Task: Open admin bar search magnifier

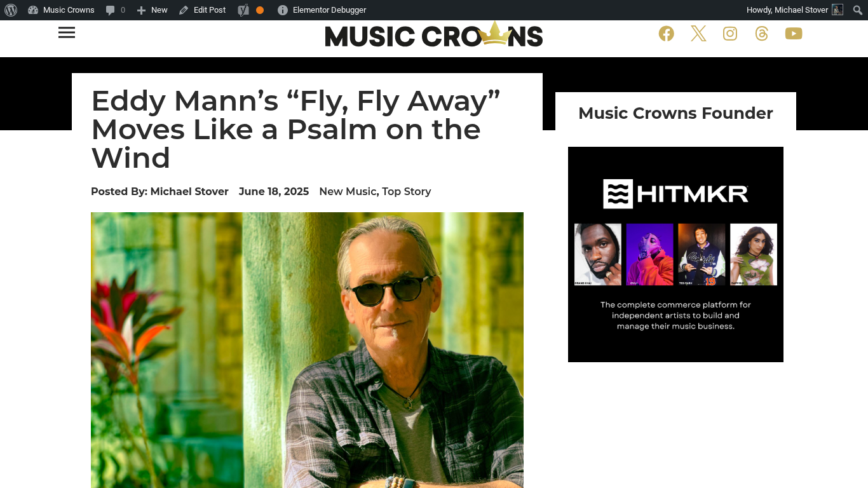Action: tap(858, 10)
